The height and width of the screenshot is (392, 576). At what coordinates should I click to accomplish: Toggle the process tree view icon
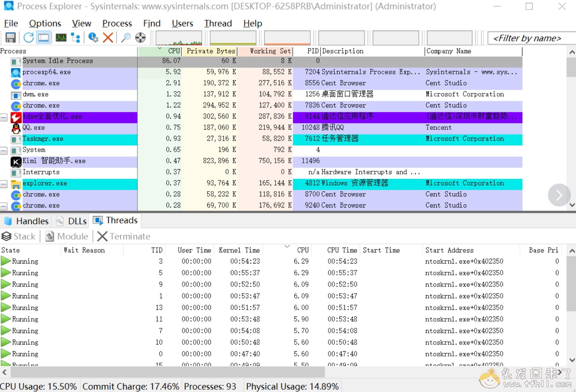tap(76, 38)
